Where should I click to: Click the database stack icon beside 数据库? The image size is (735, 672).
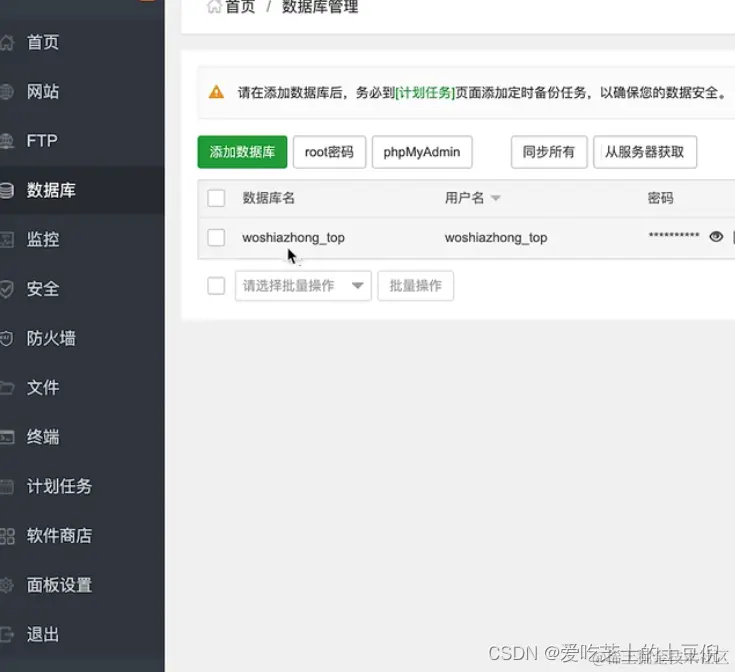[6, 190]
